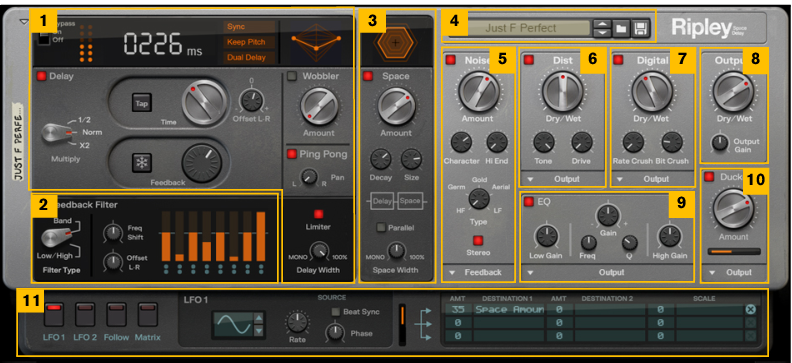Open the Digital Output routing dropdown
Viewport: 792px width, 363px height.
[x=652, y=179]
